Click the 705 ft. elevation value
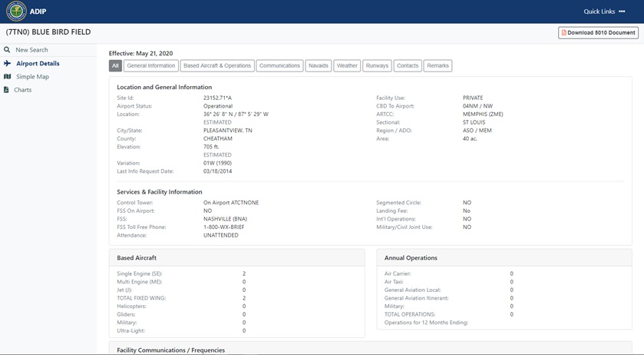This screenshot has width=644, height=355. pos(211,147)
